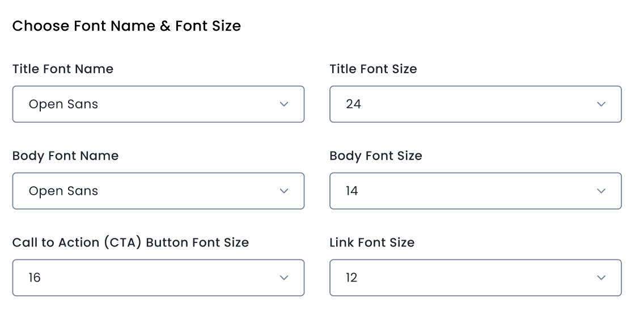Click the Link Font Size chevron arrow
This screenshot has width=644, height=310.
tap(601, 278)
